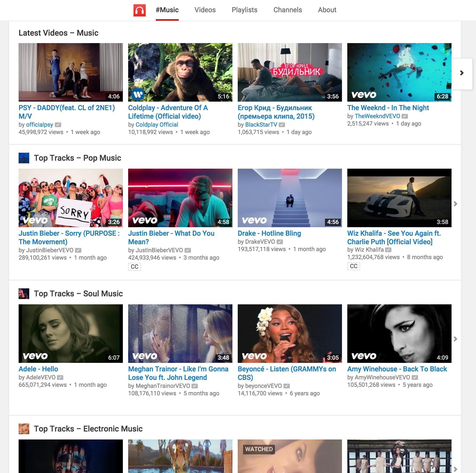
Task: Play the PSY DADDY video thumbnail
Action: pos(71,72)
